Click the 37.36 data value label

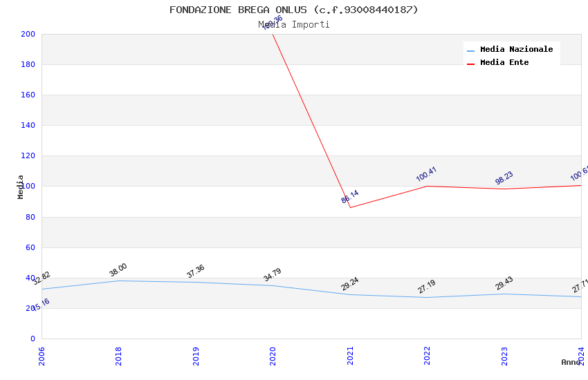coord(195,271)
